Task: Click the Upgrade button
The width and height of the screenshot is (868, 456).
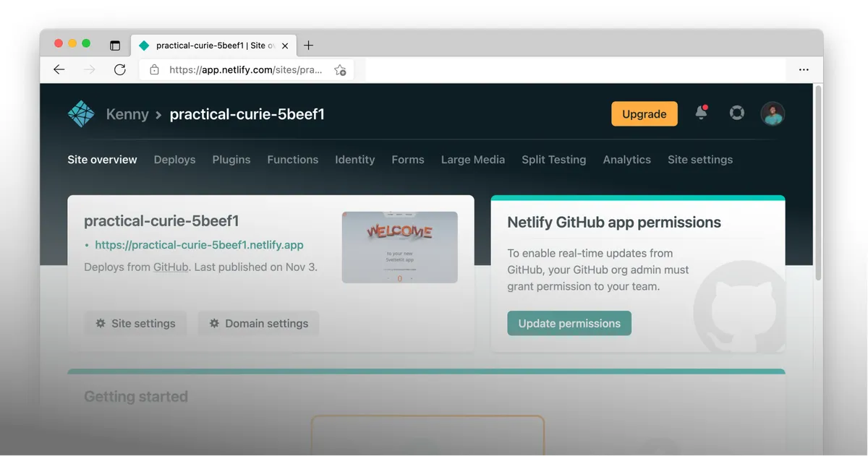Action: click(644, 113)
